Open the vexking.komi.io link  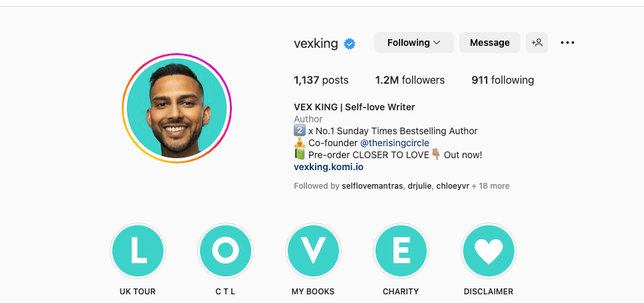click(x=328, y=167)
